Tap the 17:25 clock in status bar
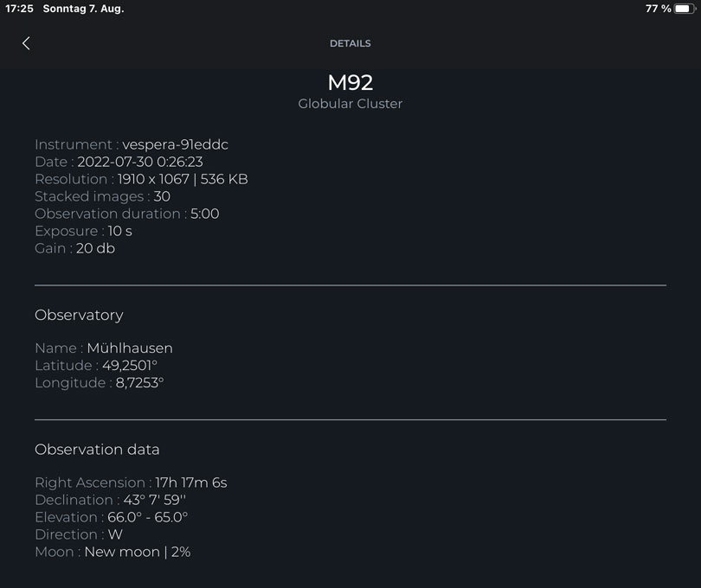This screenshot has height=588, width=701. 19,9
